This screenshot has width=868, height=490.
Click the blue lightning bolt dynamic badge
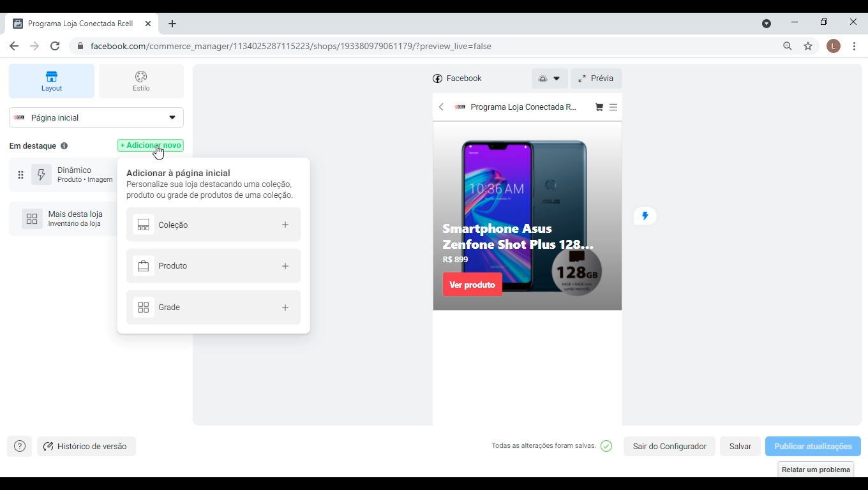click(645, 216)
